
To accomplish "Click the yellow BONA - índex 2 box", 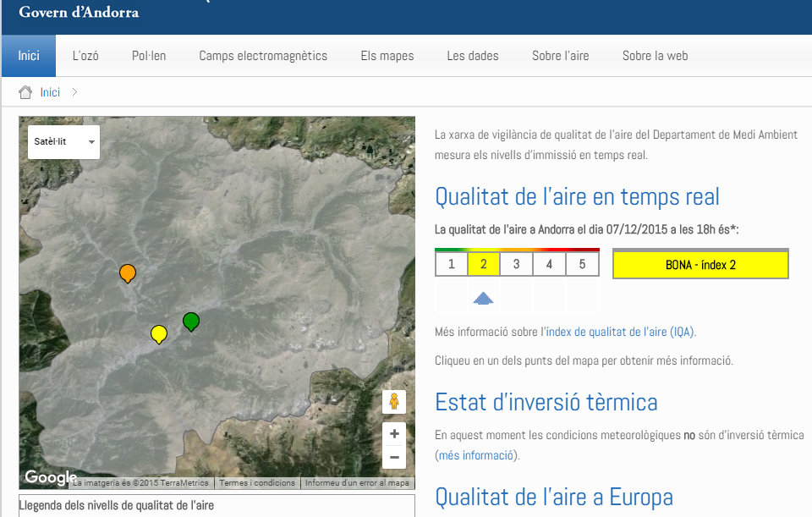I will [x=700, y=264].
